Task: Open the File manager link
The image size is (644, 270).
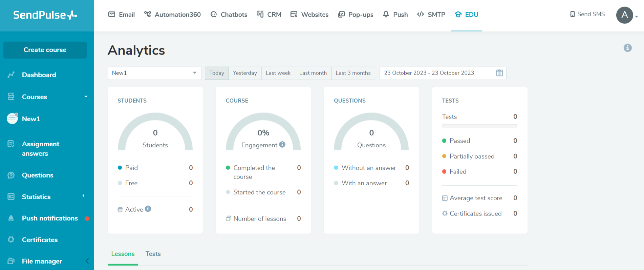Action: (x=42, y=261)
